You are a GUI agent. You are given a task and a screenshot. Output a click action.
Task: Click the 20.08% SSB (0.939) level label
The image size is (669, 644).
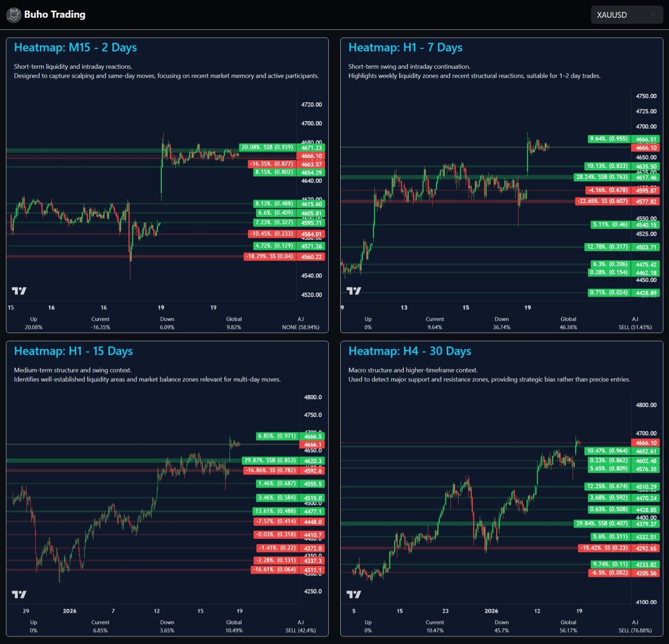pos(267,147)
